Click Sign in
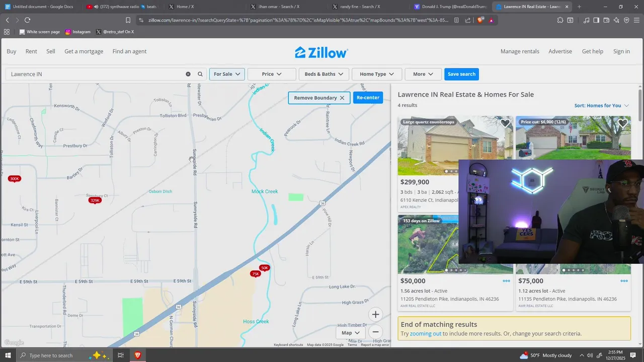Image resolution: width=644 pixels, height=362 pixels. tap(621, 51)
